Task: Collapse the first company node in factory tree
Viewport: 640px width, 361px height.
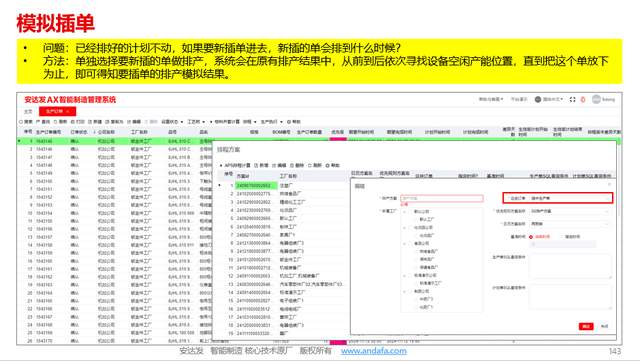Action: pos(404,212)
